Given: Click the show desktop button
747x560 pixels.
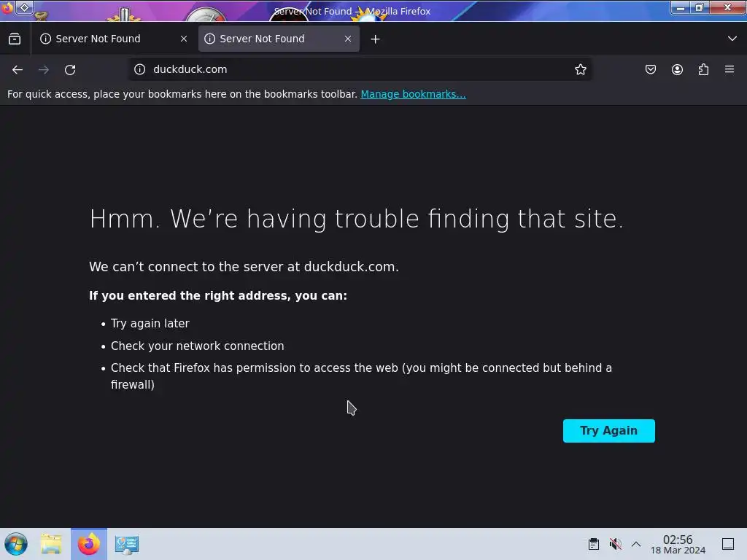Looking at the screenshot, I should point(728,544).
